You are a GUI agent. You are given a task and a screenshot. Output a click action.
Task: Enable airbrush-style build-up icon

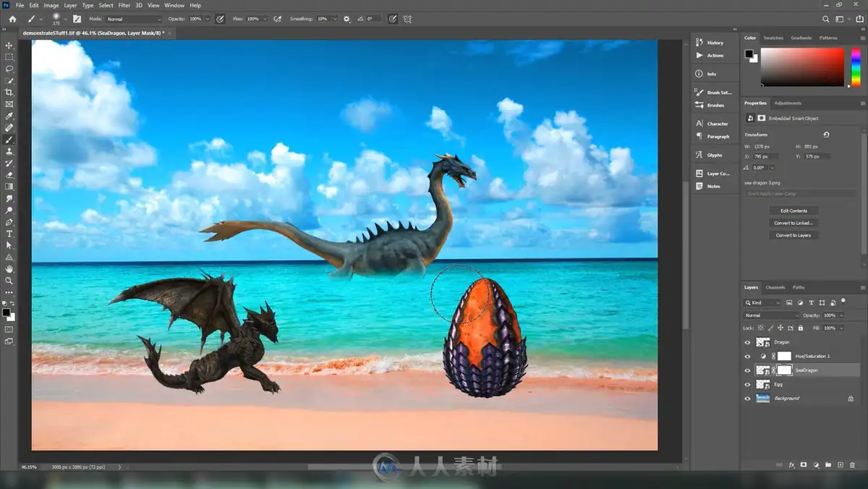[278, 19]
